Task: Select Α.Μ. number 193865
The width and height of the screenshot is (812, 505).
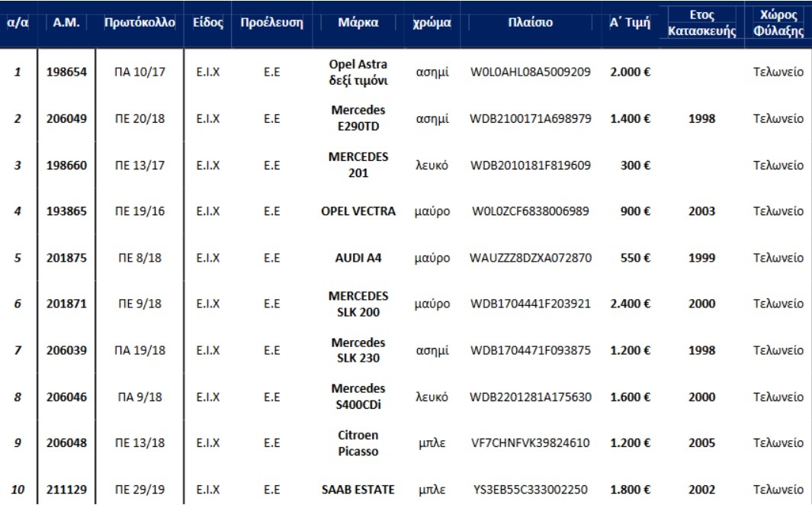Action: coord(66,211)
